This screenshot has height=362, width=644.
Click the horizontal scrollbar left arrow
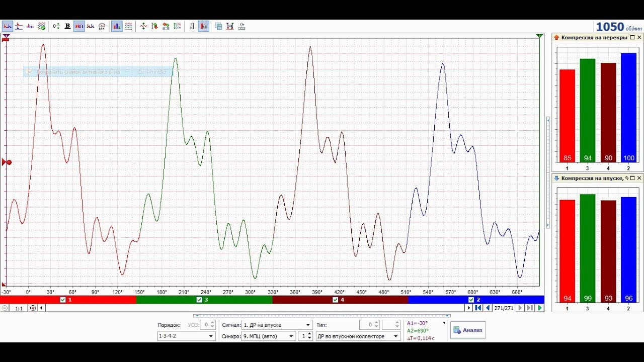coord(42,308)
